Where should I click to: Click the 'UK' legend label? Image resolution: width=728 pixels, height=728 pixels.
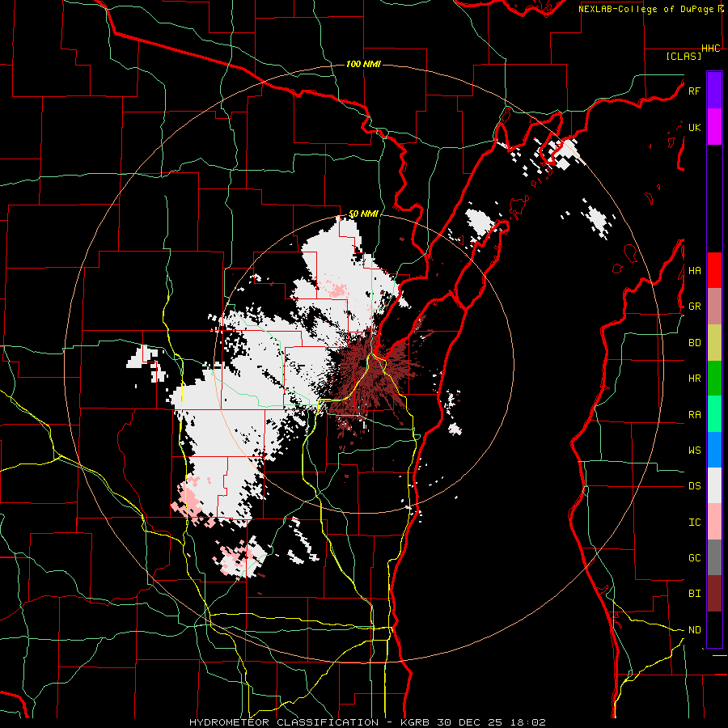pyautogui.click(x=694, y=127)
